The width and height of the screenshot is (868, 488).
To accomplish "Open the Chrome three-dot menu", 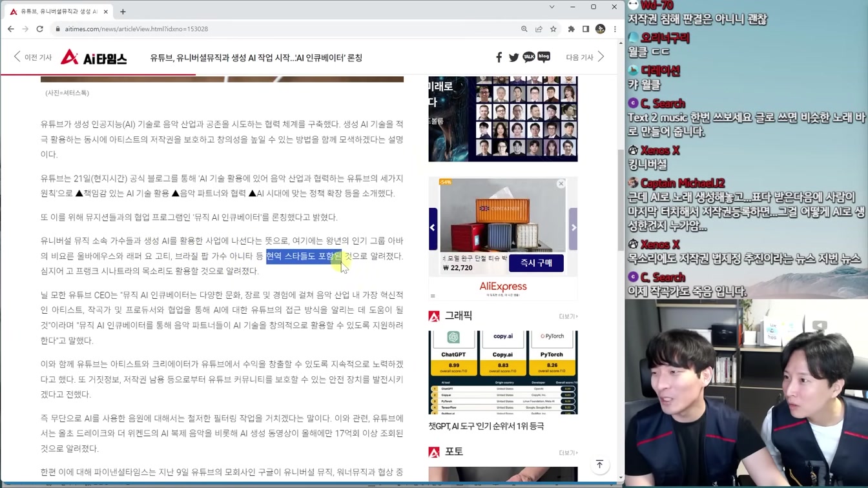I will 615,29.
